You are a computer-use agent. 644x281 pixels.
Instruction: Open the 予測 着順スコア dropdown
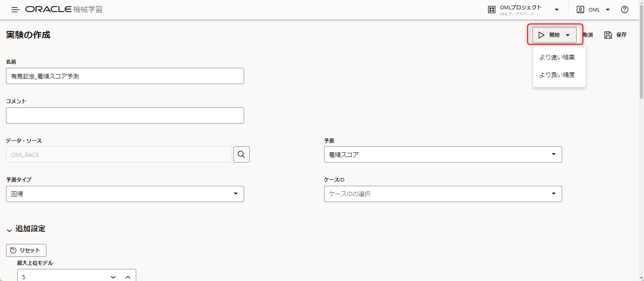443,155
